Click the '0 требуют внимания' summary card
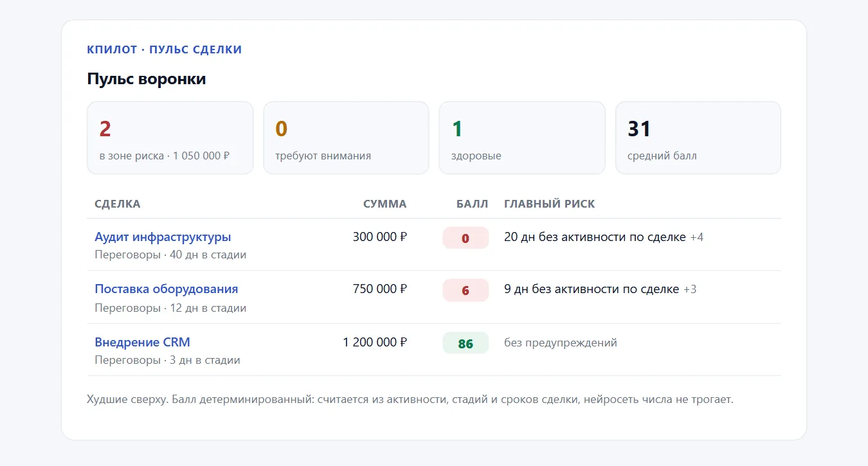The height and width of the screenshot is (466, 868). click(x=346, y=138)
